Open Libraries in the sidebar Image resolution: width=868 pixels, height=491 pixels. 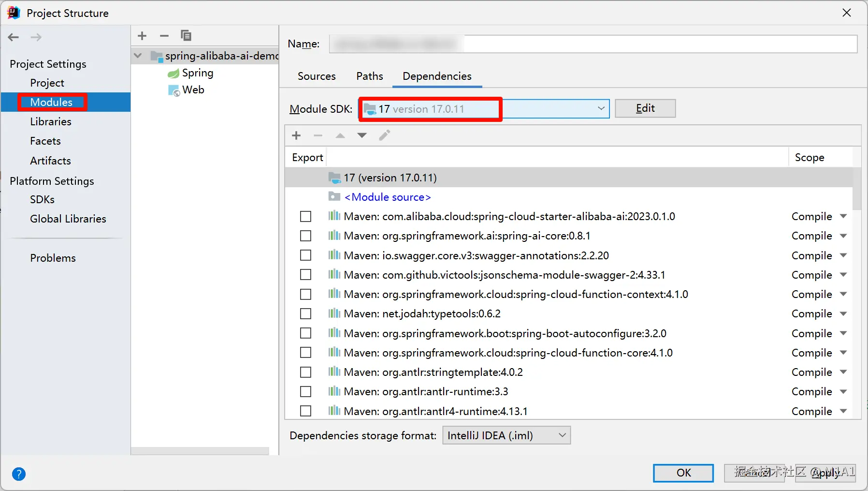click(51, 121)
